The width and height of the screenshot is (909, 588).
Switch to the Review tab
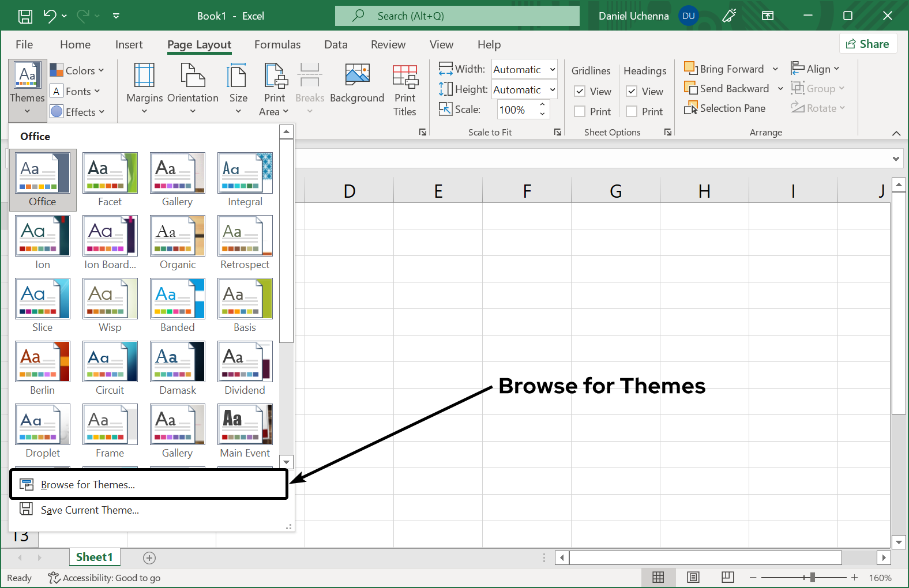tap(388, 44)
